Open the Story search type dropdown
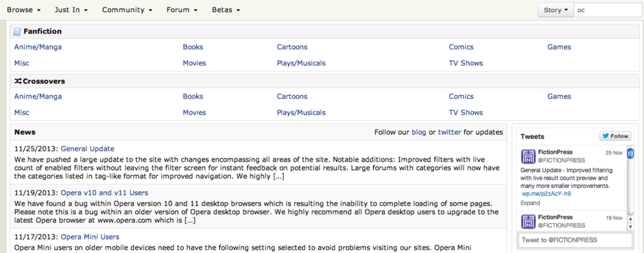Viewport: 644px width, 253px height. click(555, 10)
